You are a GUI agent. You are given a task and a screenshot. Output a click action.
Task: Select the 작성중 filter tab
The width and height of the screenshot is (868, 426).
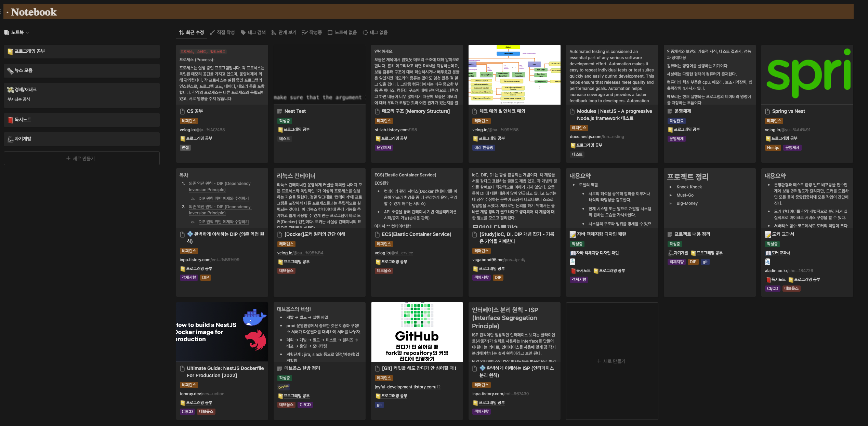point(312,32)
